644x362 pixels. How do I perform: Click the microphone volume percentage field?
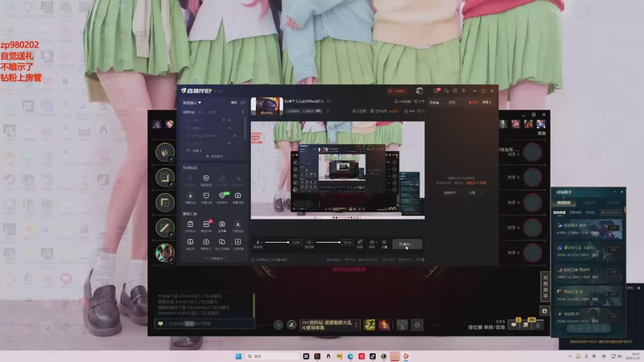[296, 242]
